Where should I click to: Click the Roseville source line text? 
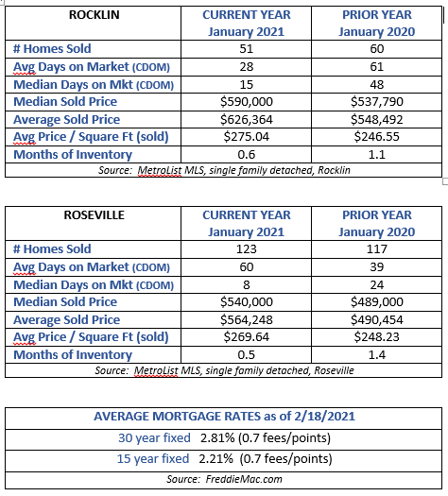point(224,370)
